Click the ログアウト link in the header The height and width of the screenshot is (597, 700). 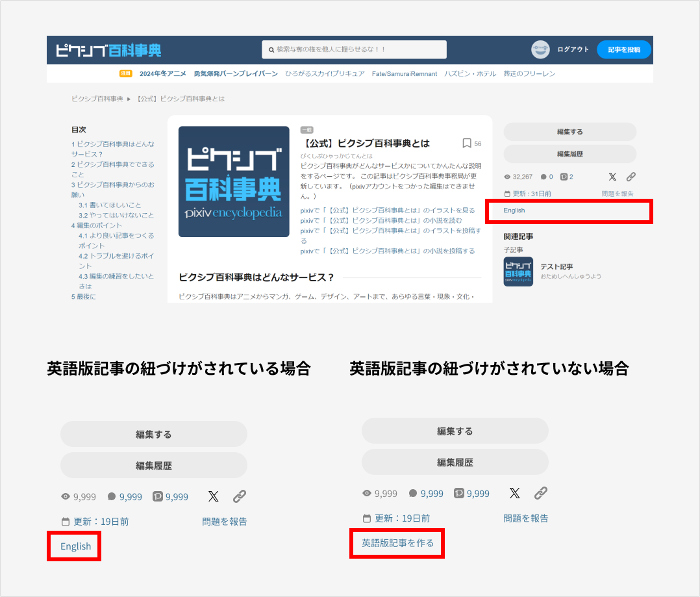573,49
